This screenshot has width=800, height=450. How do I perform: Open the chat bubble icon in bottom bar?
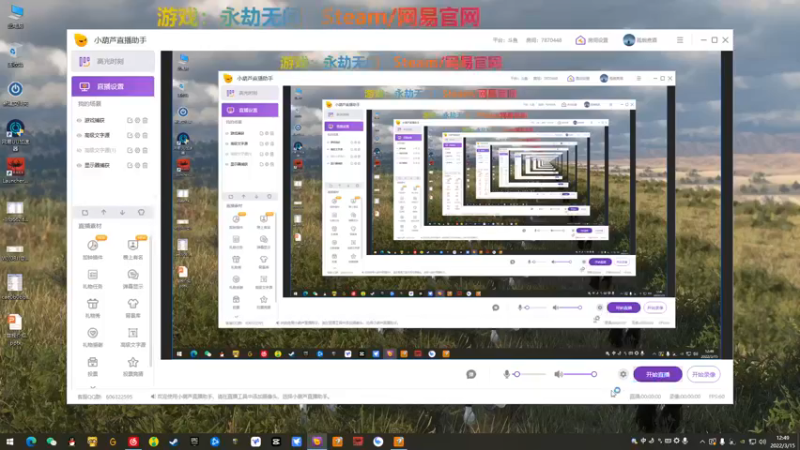coord(471,374)
